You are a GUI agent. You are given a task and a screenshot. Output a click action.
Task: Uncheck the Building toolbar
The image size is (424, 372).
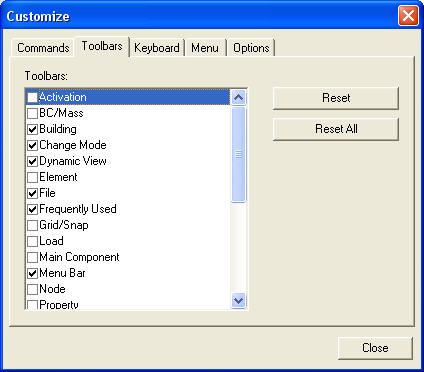[32, 129]
